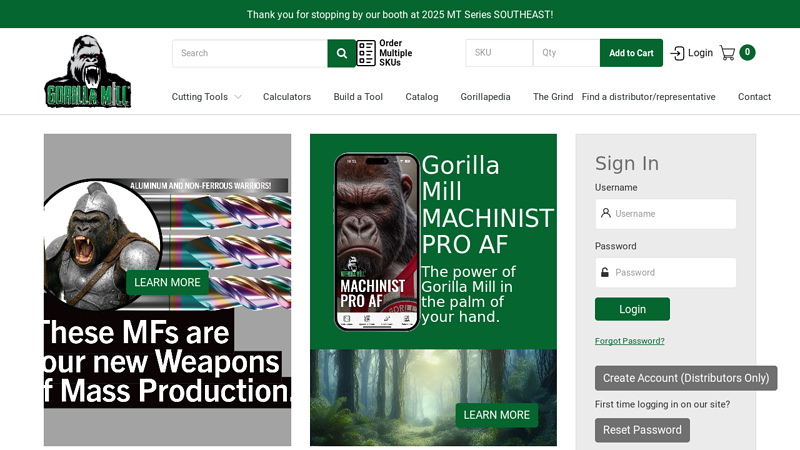Click the green Login button in Sign In
This screenshot has width=800, height=450.
pyautogui.click(x=632, y=309)
